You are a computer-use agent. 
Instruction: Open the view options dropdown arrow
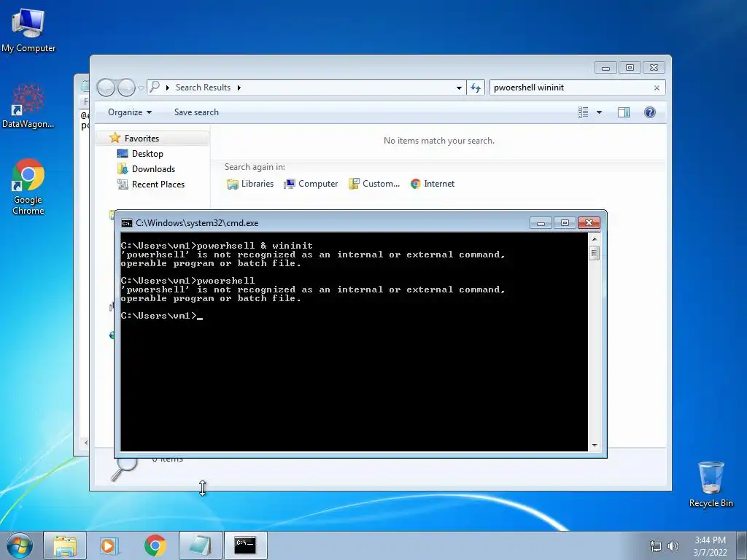click(599, 112)
